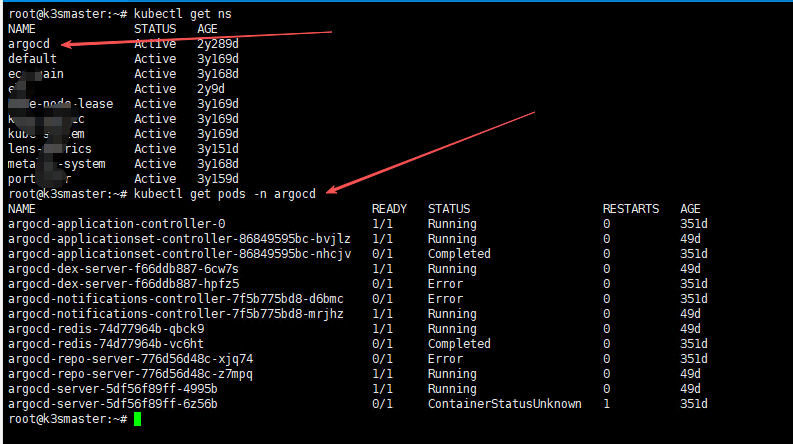This screenshot has height=444, width=793.
Task: Place cursor at the green terminal prompt cursor
Action: [x=138, y=419]
